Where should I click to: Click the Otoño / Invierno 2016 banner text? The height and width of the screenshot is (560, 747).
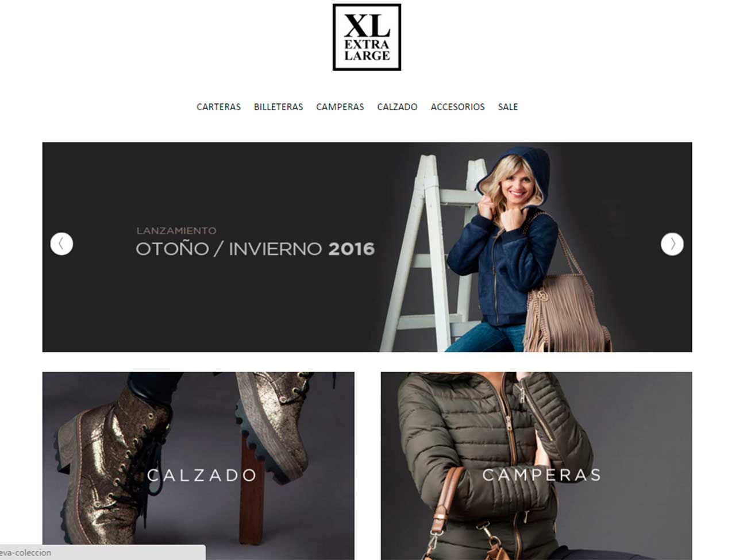pyautogui.click(x=255, y=249)
